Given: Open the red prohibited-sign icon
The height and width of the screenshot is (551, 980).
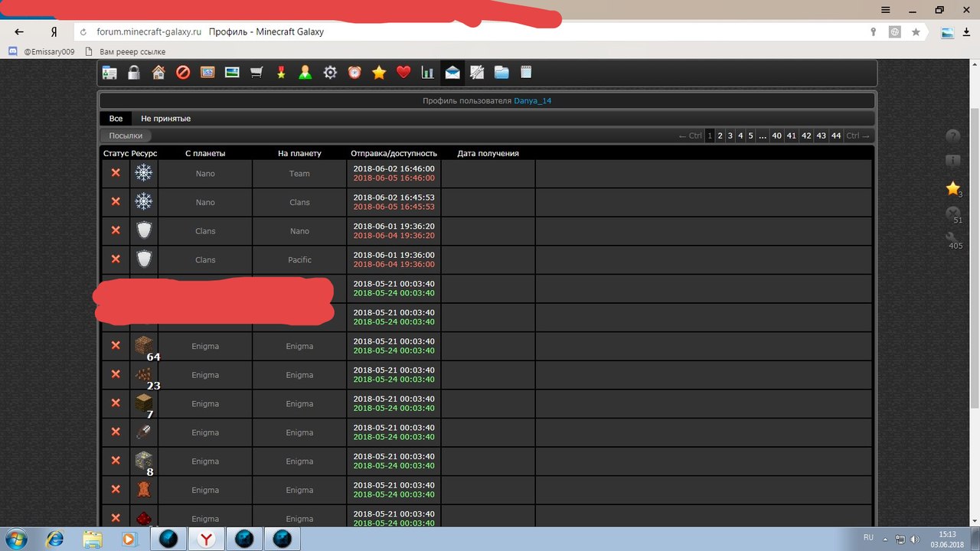Looking at the screenshot, I should (183, 73).
